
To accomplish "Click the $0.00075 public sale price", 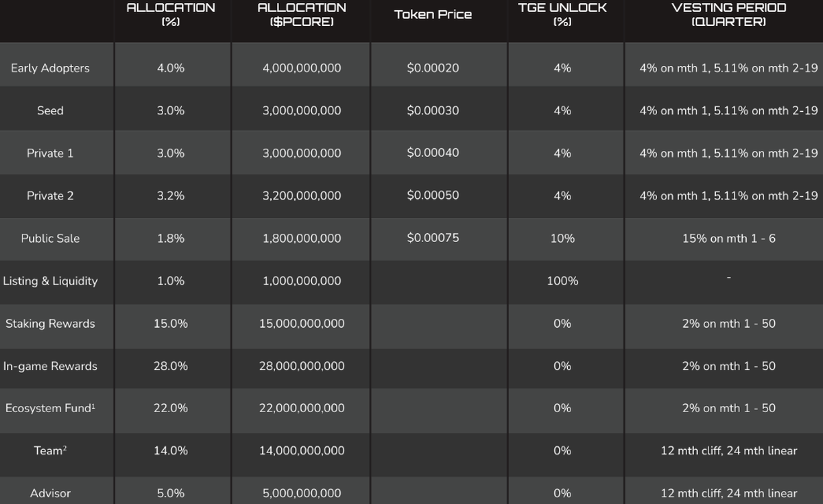I will (433, 238).
